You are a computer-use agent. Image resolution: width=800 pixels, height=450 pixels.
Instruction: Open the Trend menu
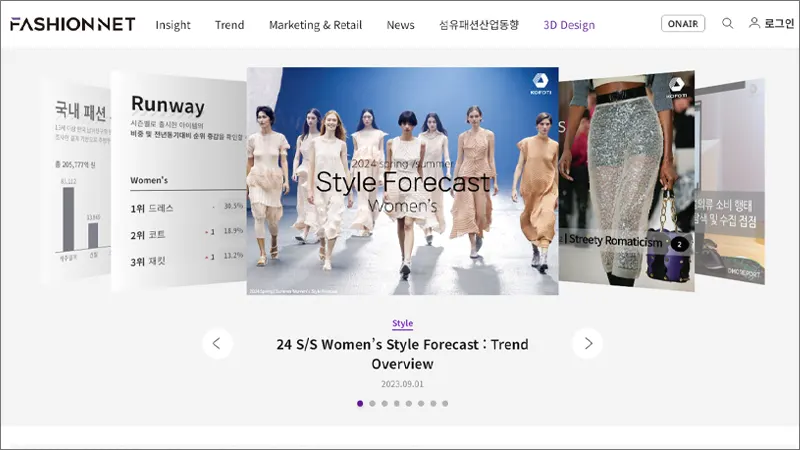pyautogui.click(x=230, y=24)
